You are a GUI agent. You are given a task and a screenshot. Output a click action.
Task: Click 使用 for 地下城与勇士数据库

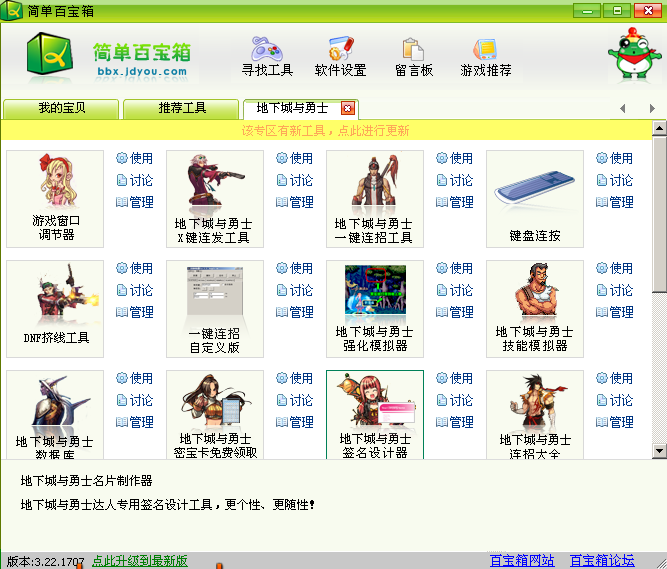tap(134, 378)
